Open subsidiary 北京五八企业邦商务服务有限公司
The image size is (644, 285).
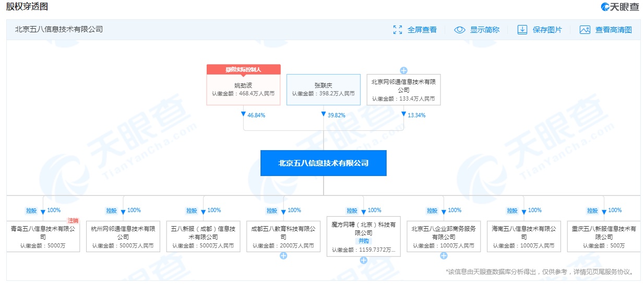click(444, 236)
